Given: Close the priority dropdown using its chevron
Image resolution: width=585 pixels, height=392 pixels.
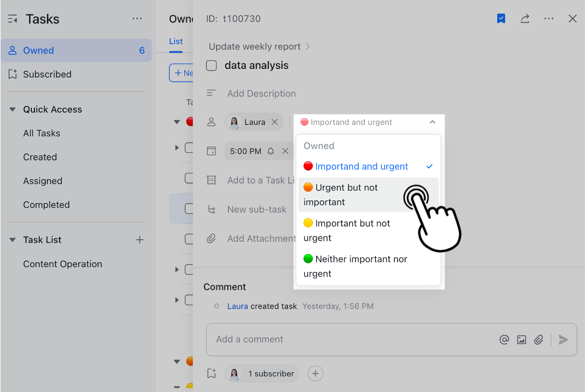Looking at the screenshot, I should click(x=432, y=122).
